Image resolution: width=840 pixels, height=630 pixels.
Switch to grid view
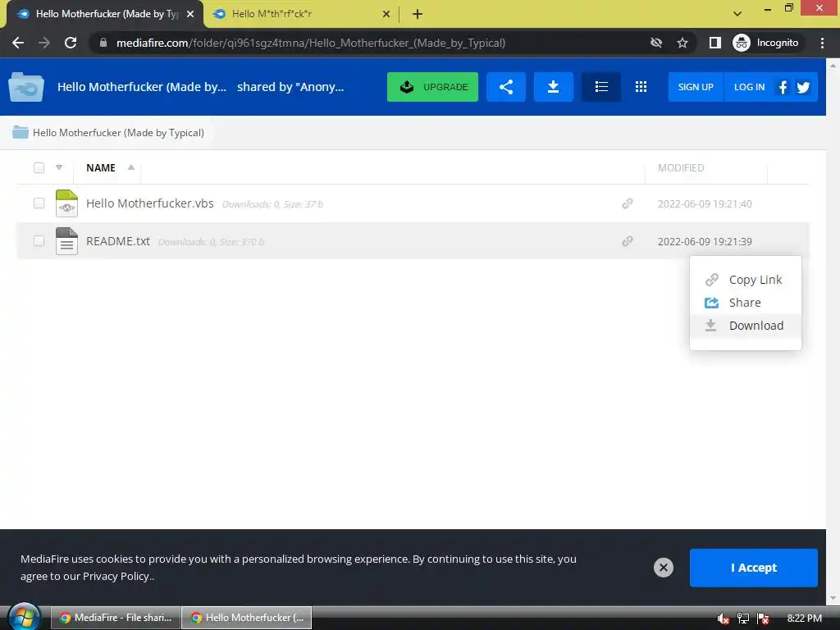pyautogui.click(x=641, y=87)
